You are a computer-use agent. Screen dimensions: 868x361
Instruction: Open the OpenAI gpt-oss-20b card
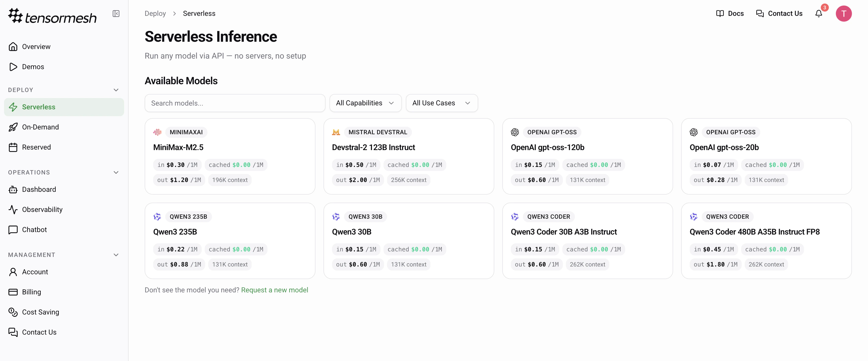766,156
